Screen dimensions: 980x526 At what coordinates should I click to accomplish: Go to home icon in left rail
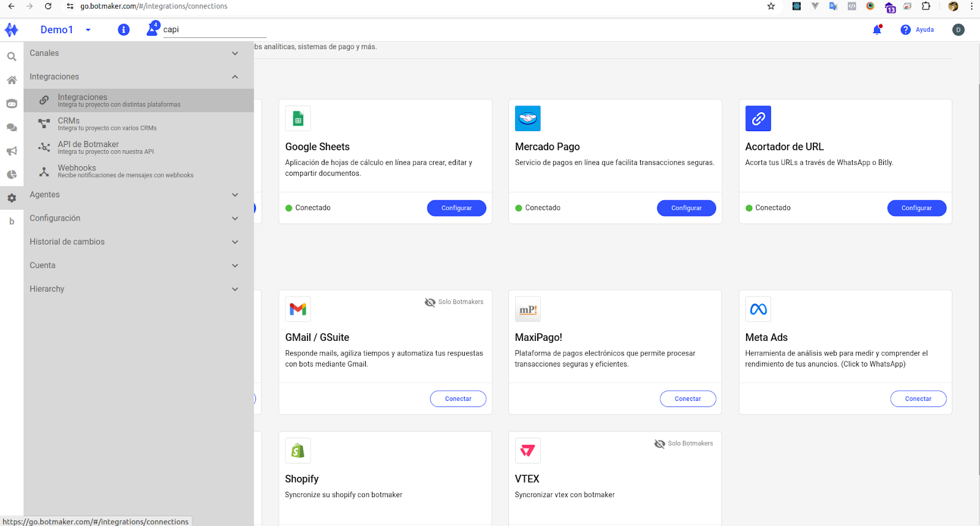click(x=12, y=80)
